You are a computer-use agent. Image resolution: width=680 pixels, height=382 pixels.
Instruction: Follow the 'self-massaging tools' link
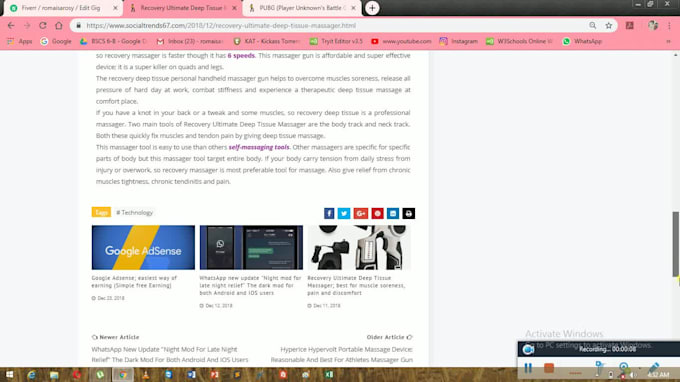(x=259, y=147)
